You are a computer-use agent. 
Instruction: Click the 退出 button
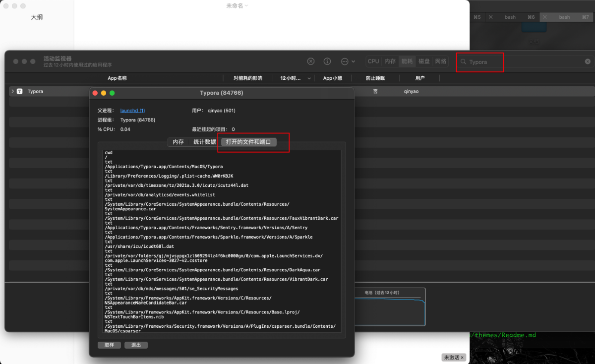coord(136,345)
